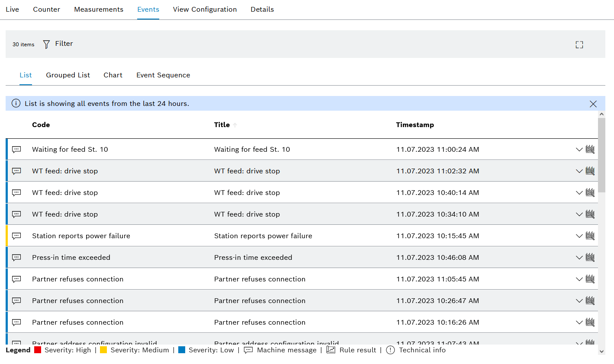Image resolution: width=614 pixels, height=364 pixels.
Task: Click message icon for 10:26:47 AM row
Action: pos(16,301)
